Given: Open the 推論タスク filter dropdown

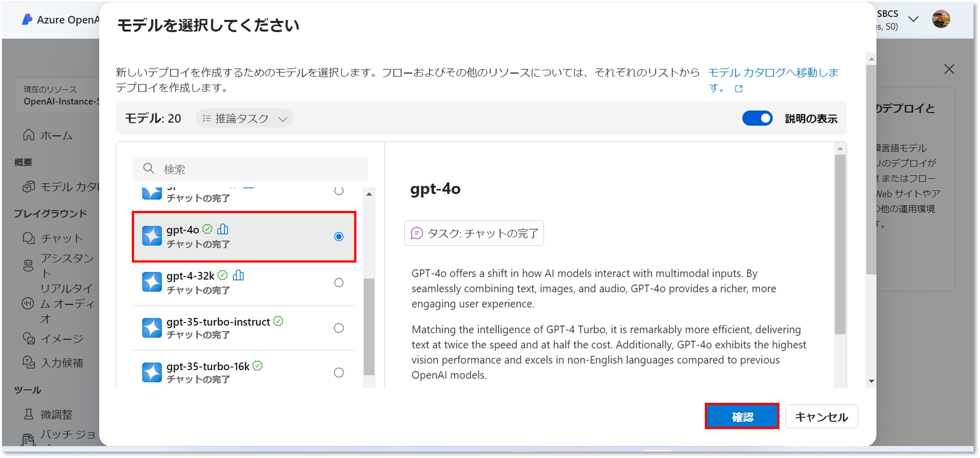Looking at the screenshot, I should (245, 118).
